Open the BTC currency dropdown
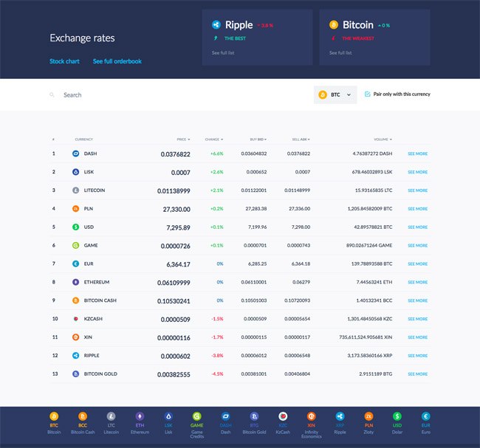The image size is (480, 448). click(x=335, y=95)
